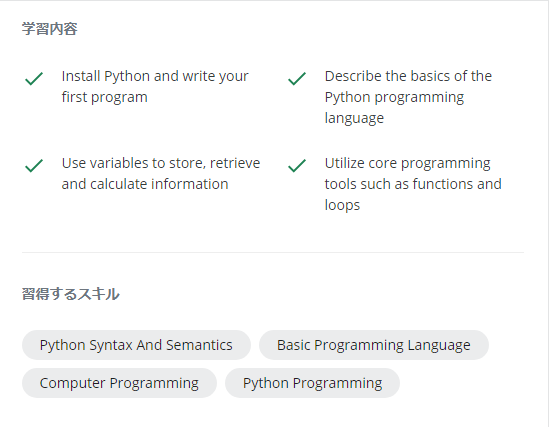Click 'first program' text line
This screenshot has width=560, height=427.
pyautogui.click(x=105, y=97)
